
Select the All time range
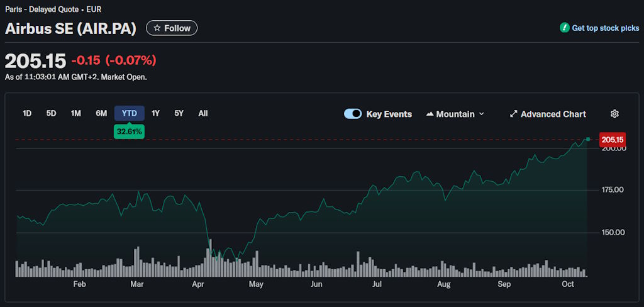[x=203, y=113]
